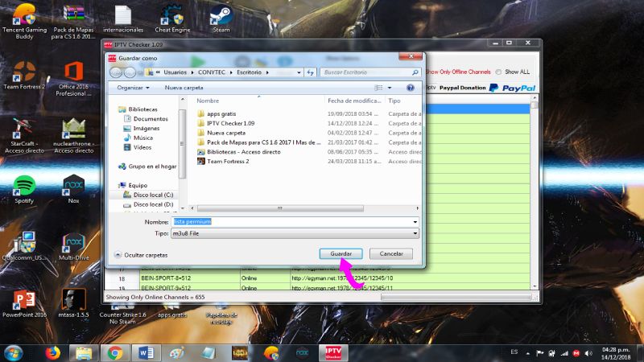Click the Windows Start button

[14, 353]
